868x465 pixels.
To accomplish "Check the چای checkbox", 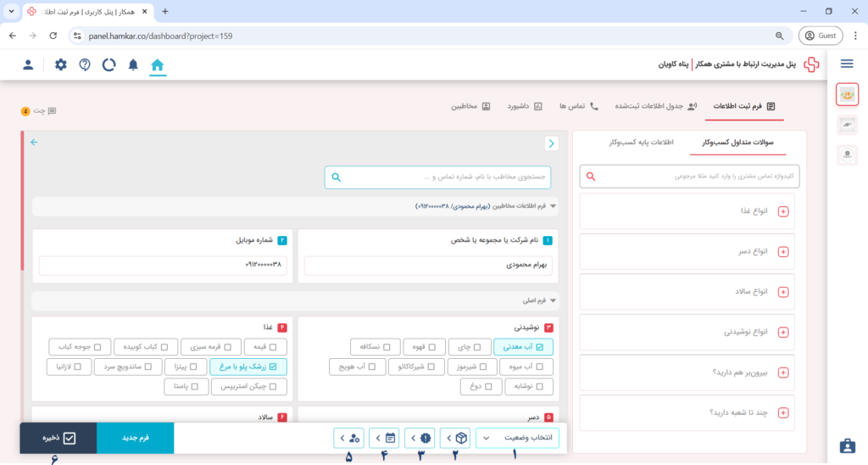I will pos(477,347).
